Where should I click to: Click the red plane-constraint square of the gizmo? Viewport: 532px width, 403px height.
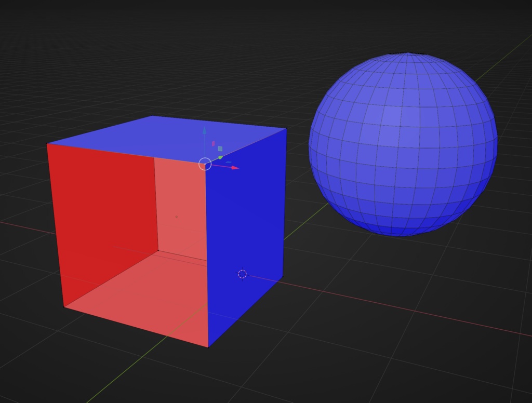[x=214, y=143]
